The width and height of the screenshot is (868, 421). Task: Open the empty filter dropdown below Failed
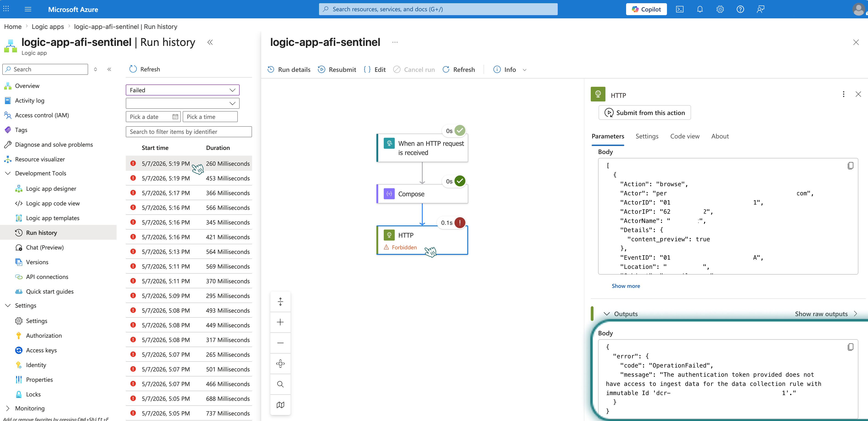click(x=182, y=103)
